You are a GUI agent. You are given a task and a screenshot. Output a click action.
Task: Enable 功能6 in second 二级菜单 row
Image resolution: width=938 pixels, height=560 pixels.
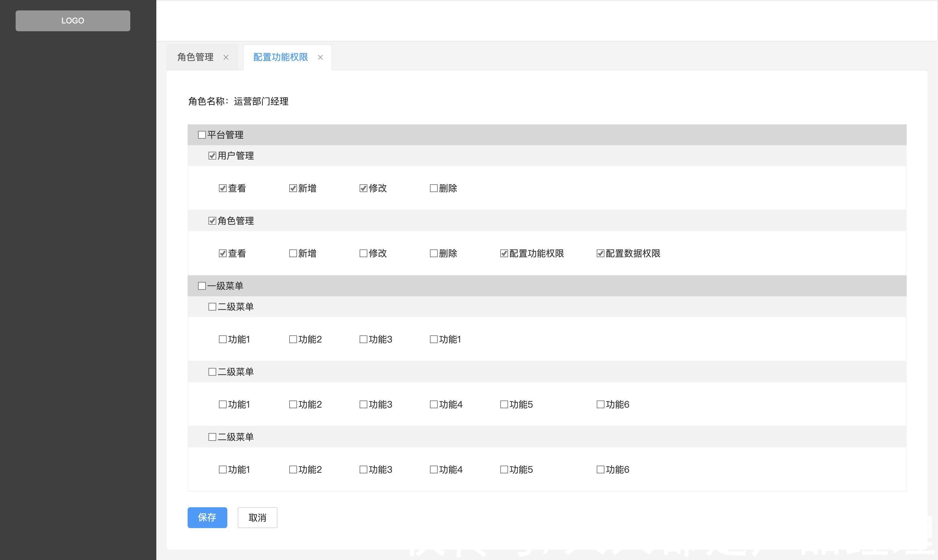[x=599, y=405]
